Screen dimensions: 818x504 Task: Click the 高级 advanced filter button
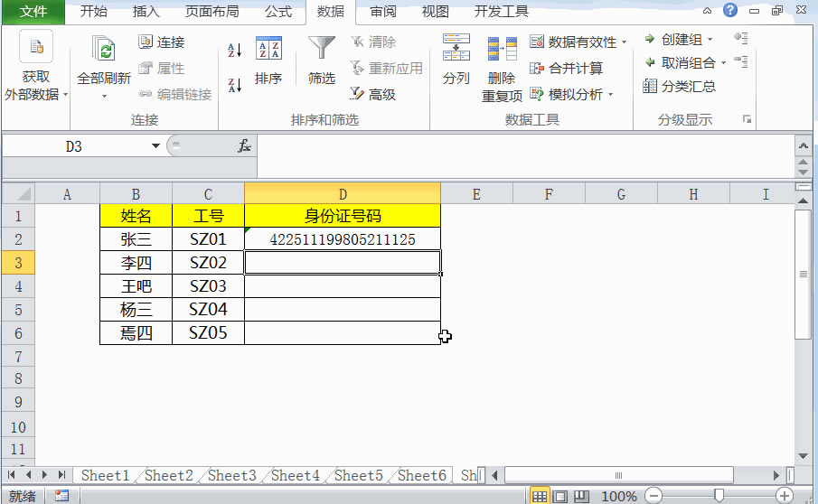pyautogui.click(x=373, y=94)
